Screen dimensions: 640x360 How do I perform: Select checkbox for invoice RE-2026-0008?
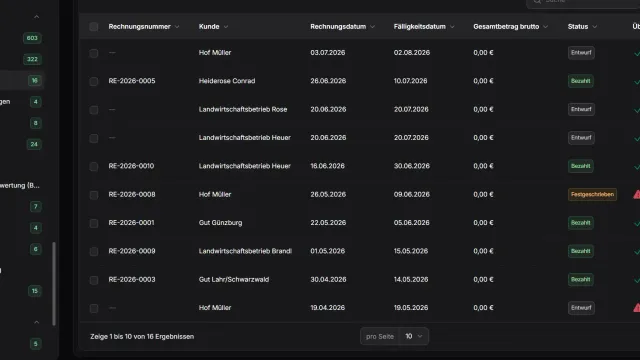click(93, 195)
